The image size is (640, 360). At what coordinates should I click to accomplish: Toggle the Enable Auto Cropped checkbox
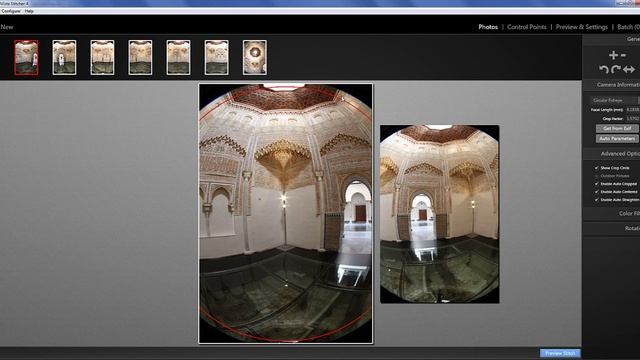[x=597, y=184]
